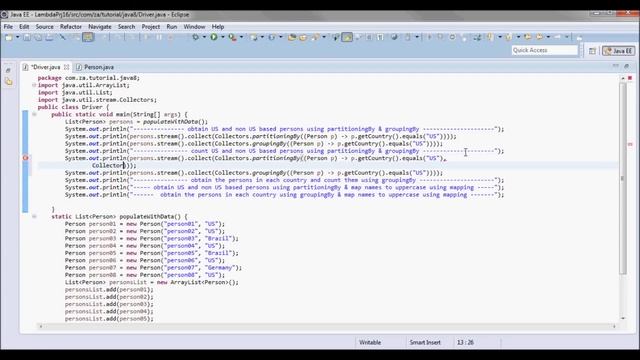The image size is (640, 360).
Task: Toggle the highlighted toolbar button near Print
Action: pos(88,37)
